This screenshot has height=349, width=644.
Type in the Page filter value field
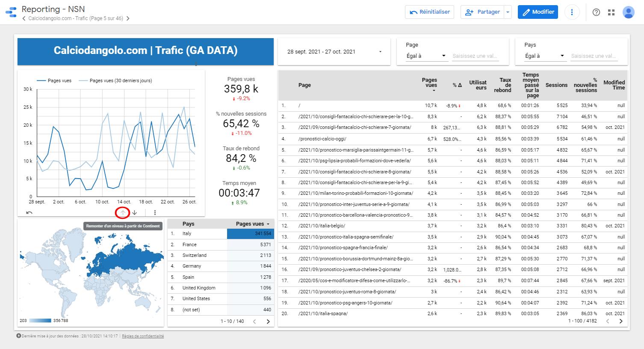(x=475, y=56)
